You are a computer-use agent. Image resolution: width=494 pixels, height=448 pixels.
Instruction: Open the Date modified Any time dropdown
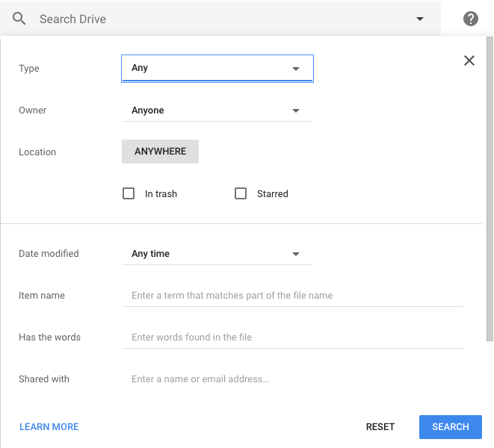pyautogui.click(x=217, y=254)
